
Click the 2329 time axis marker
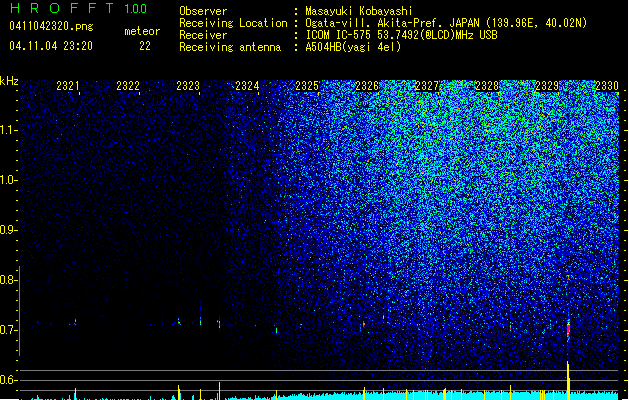coord(547,86)
